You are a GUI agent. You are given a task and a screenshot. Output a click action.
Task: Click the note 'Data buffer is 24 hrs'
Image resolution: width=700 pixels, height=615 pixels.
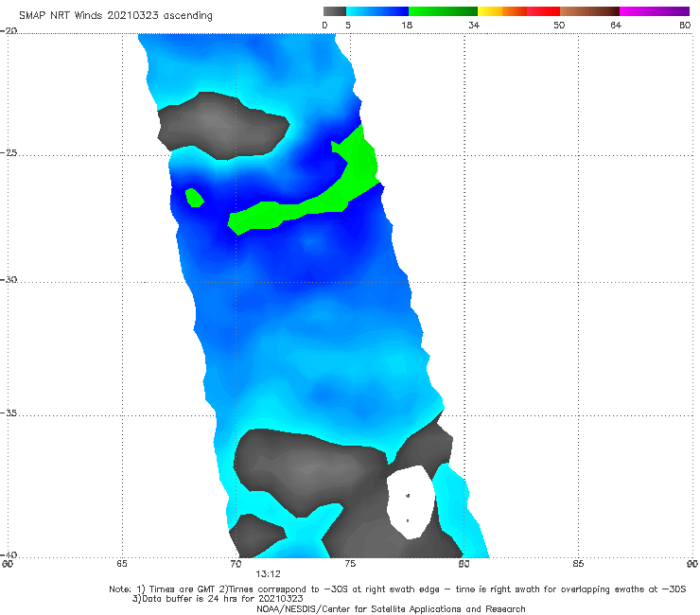click(218, 599)
